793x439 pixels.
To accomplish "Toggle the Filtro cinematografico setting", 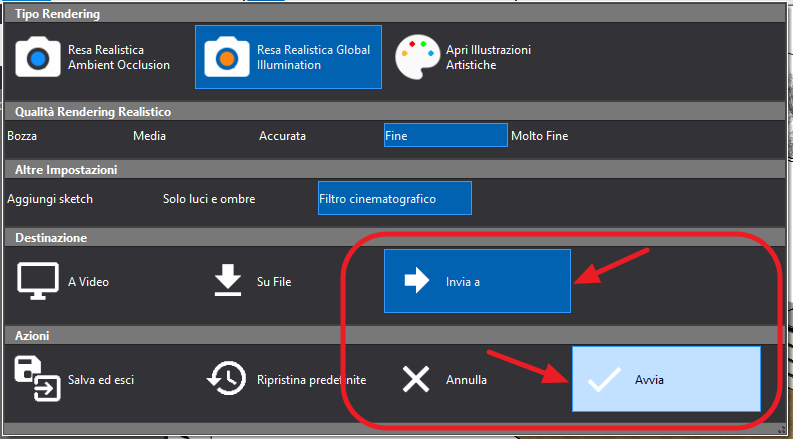I will tap(395, 198).
